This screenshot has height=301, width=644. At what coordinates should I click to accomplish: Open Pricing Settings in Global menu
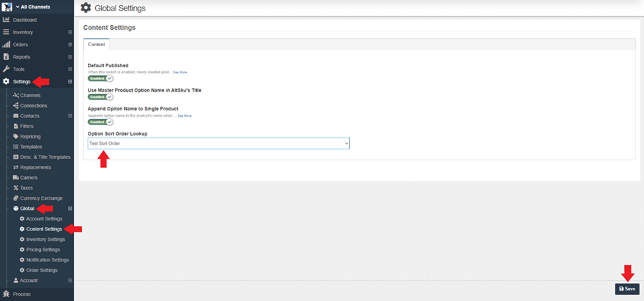pos(43,250)
